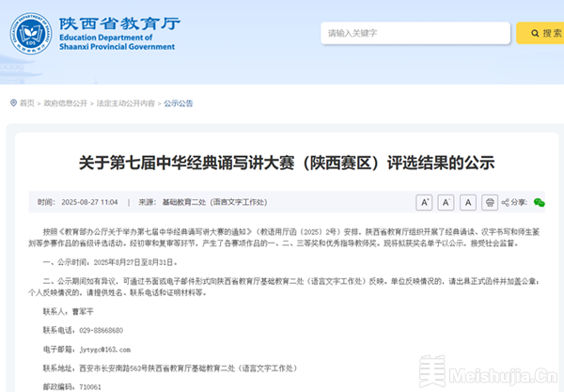The width and height of the screenshot is (564, 392).
Task: Click the timestamp 2025-08-27 11:04
Action: pos(89,202)
